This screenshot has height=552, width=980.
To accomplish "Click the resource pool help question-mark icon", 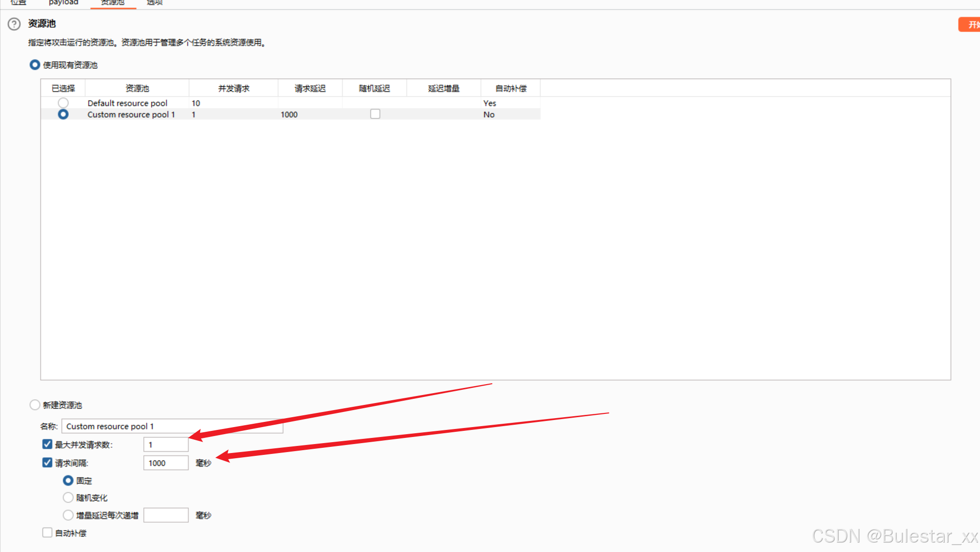I will tap(14, 24).
